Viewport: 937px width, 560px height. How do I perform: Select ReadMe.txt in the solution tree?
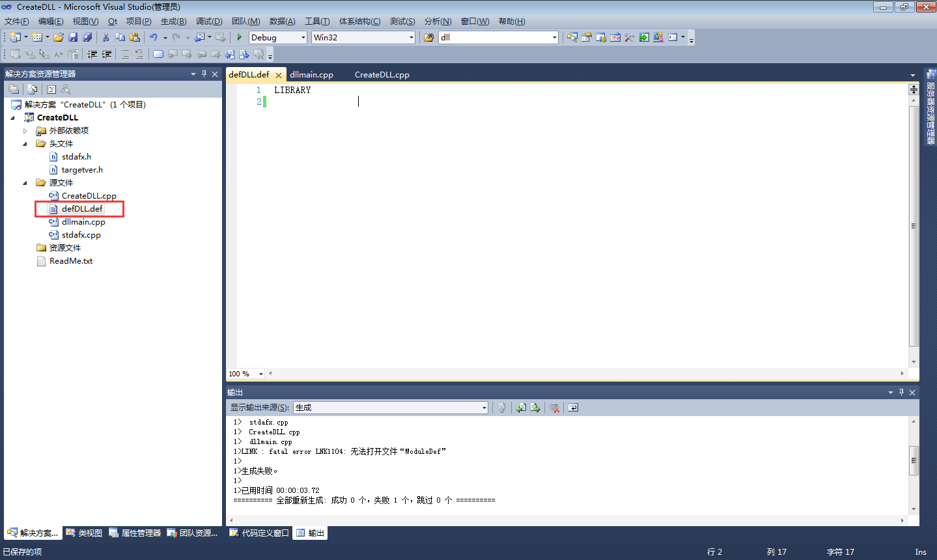pos(71,261)
